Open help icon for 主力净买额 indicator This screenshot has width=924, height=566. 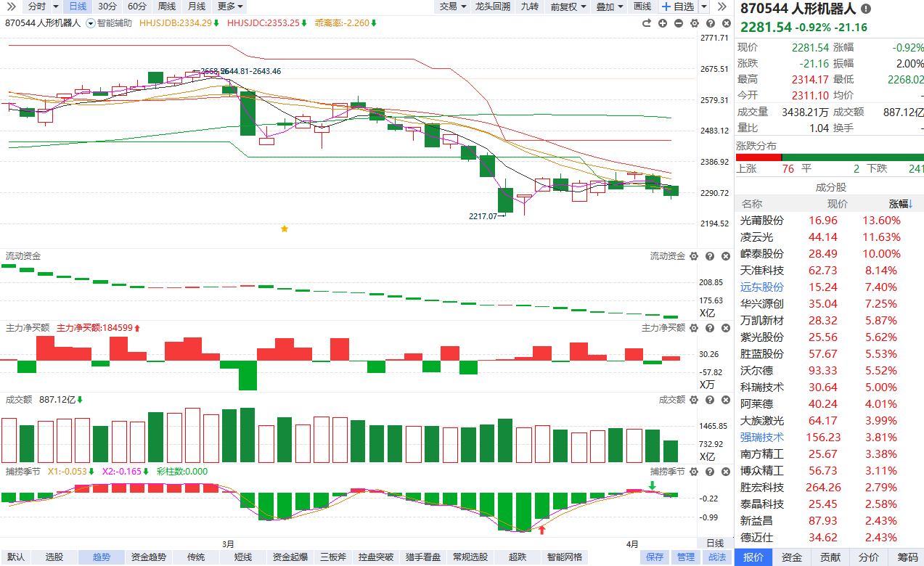(710, 328)
